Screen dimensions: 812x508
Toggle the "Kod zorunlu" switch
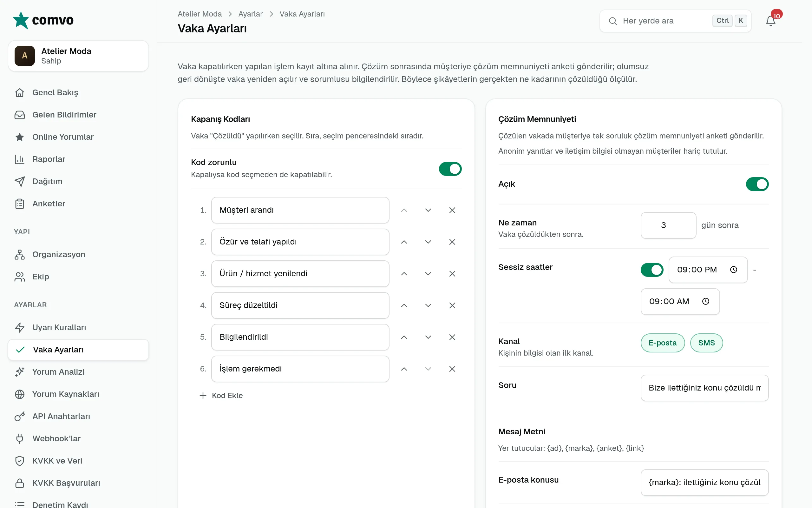tap(450, 169)
